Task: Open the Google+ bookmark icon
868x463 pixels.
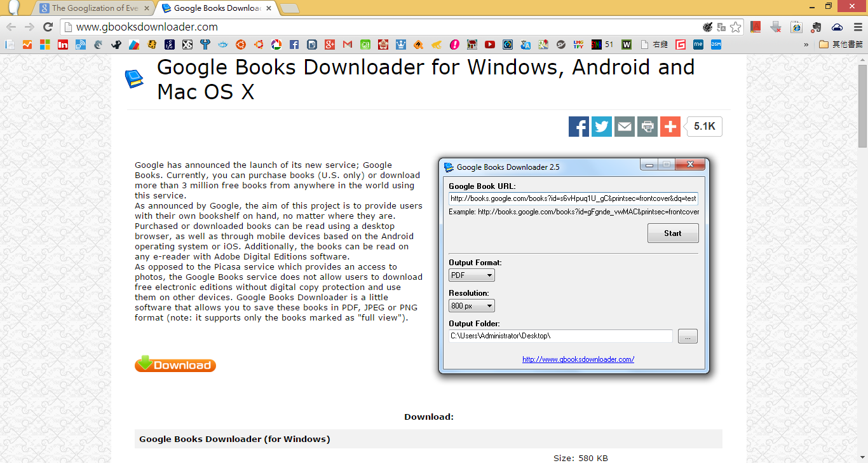Action: tap(329, 45)
